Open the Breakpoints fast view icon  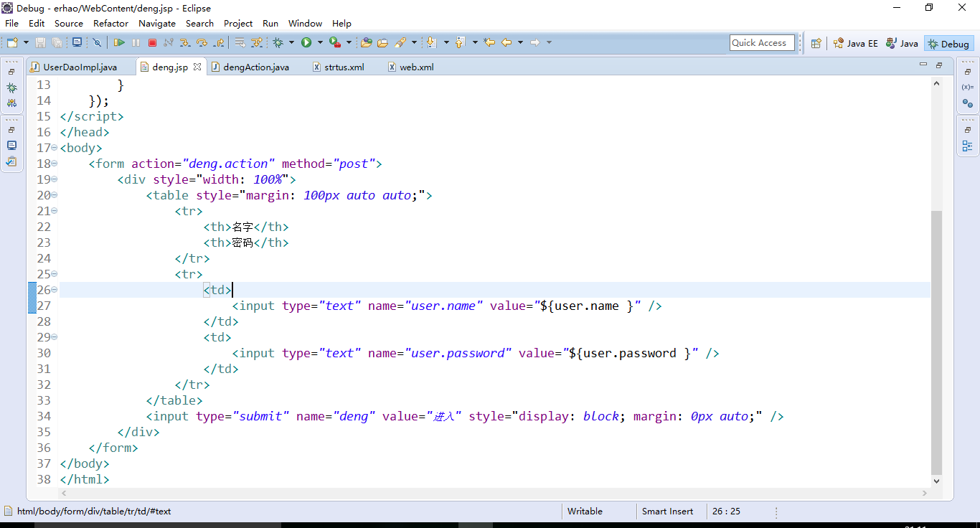tap(967, 103)
